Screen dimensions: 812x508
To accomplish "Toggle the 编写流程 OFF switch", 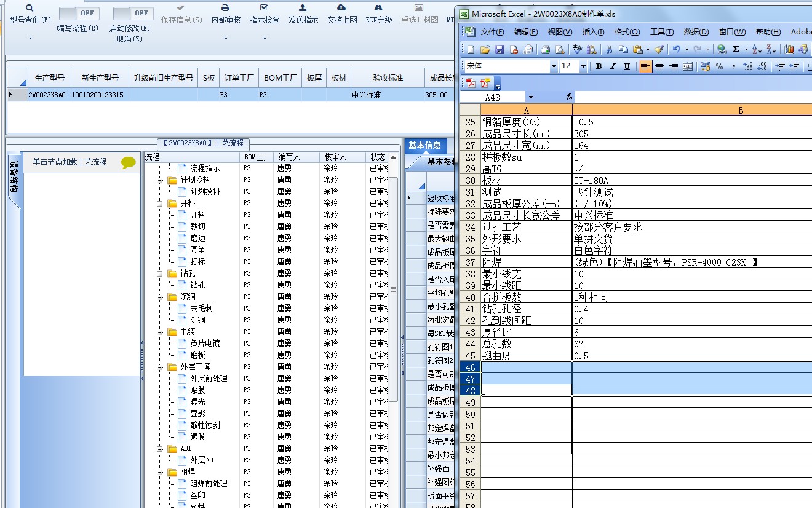I will coord(79,13).
